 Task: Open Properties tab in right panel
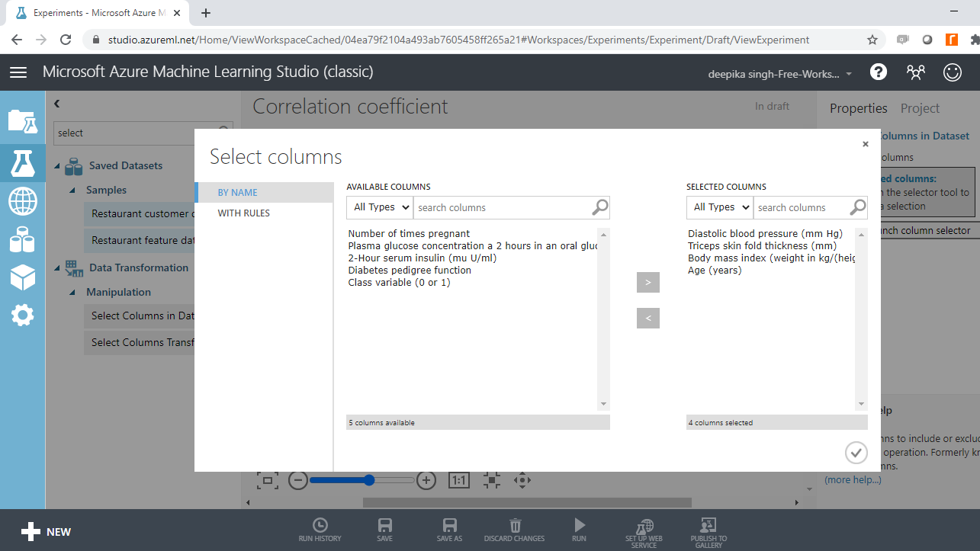859,108
